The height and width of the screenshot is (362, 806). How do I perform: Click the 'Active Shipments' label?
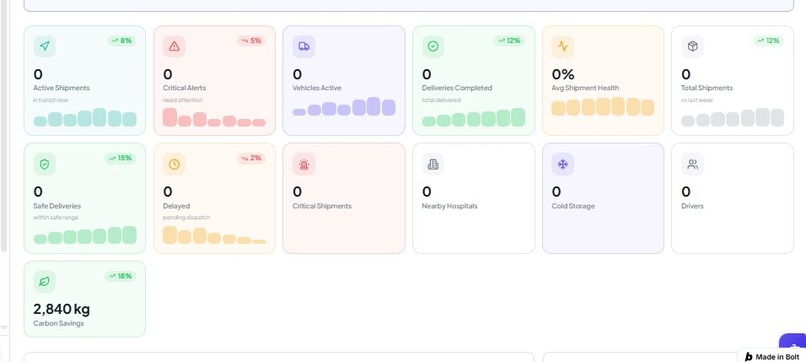[x=62, y=88]
